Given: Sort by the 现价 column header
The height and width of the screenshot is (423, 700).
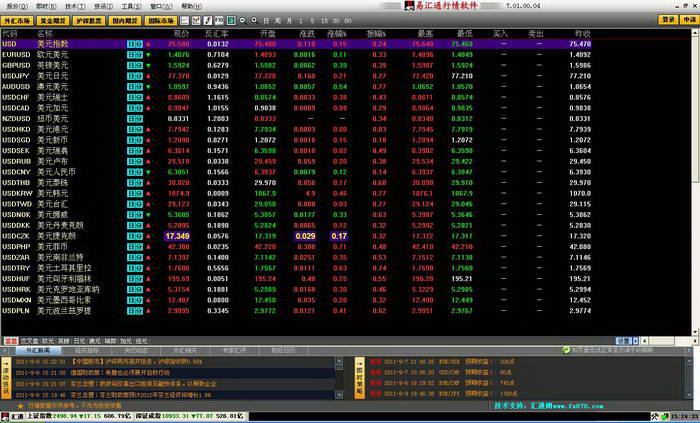Looking at the screenshot, I should (x=181, y=33).
